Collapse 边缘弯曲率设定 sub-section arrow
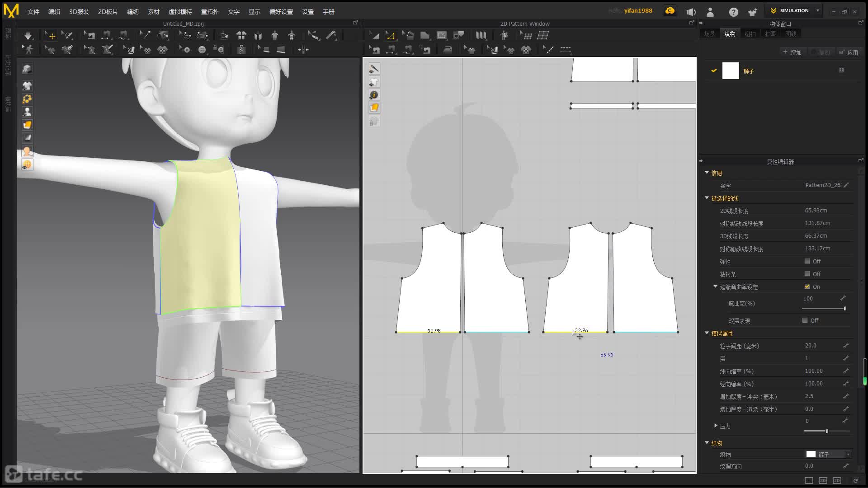 [715, 286]
